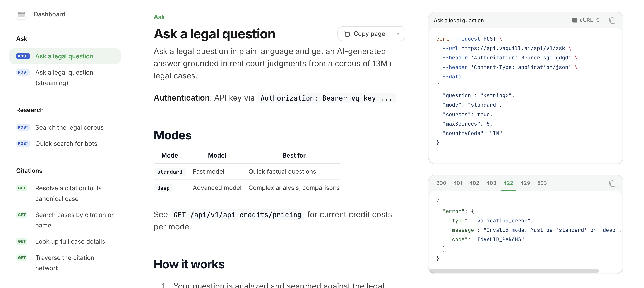Viewport: 644px width, 288px height.
Task: Copy the response example code
Action: pos(612,184)
